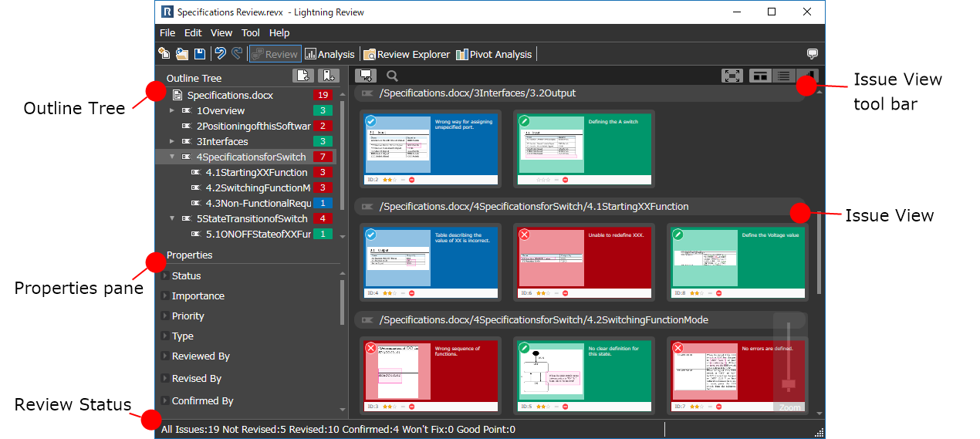Switch to Review mode
Image resolution: width=980 pixels, height=439 pixels.
(275, 54)
